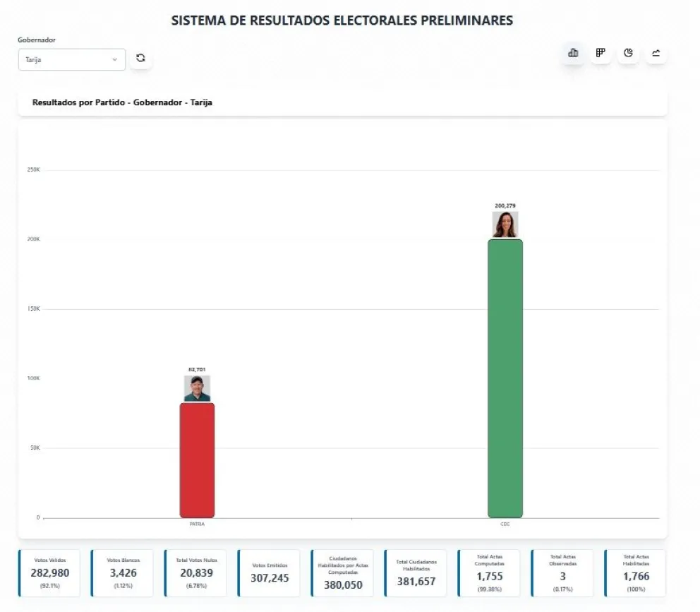The height and width of the screenshot is (612, 700).
Task: Click the red PATRIA bar
Action: (197, 460)
